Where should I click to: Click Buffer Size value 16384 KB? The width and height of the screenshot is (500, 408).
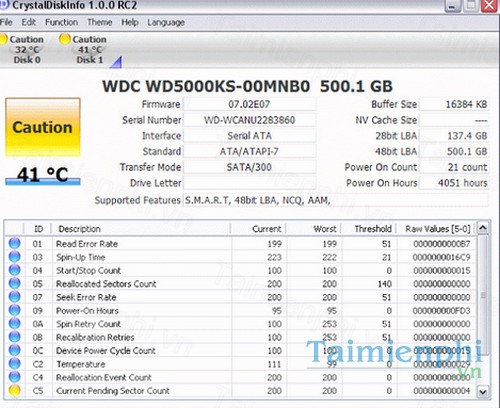point(454,104)
